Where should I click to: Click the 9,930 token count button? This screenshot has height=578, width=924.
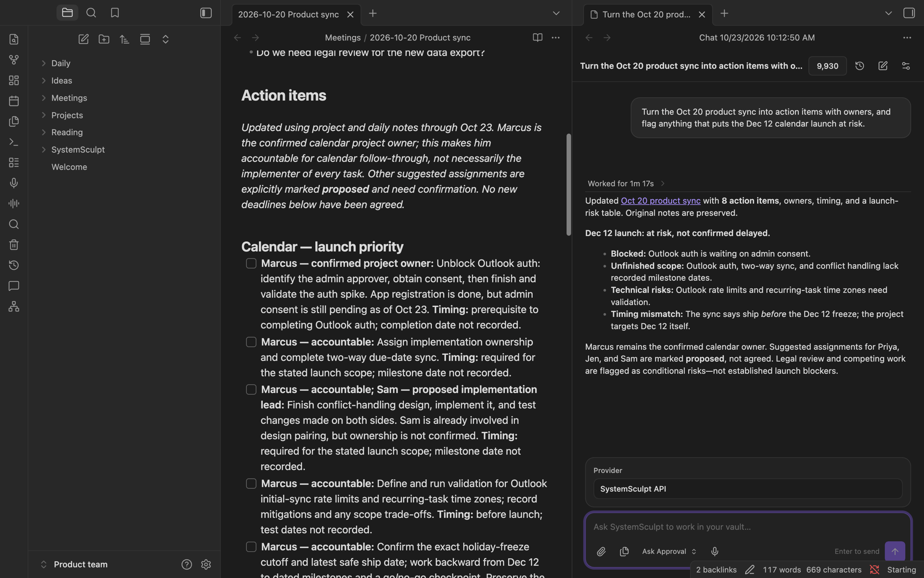827,66
